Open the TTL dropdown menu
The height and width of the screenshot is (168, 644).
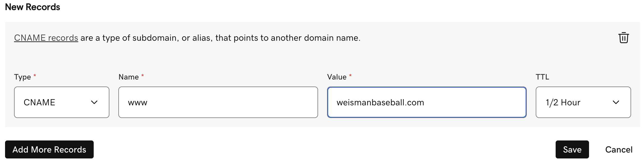pyautogui.click(x=583, y=102)
